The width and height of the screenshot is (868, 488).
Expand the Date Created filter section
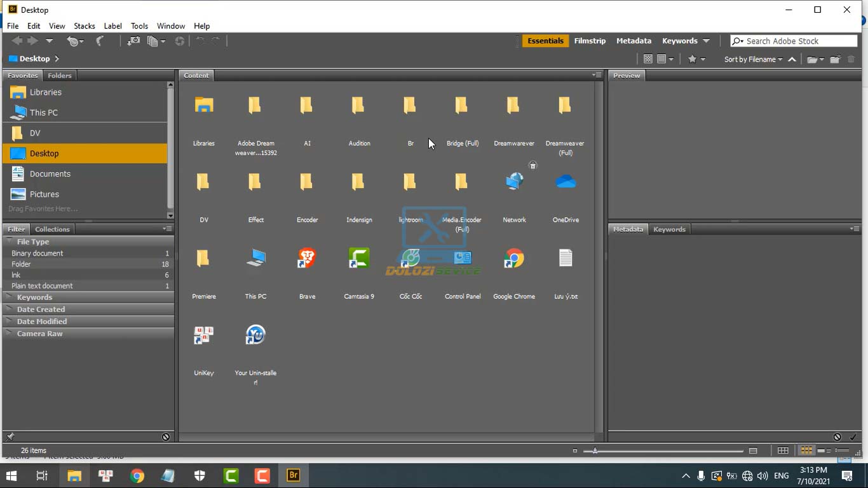pyautogui.click(x=41, y=309)
